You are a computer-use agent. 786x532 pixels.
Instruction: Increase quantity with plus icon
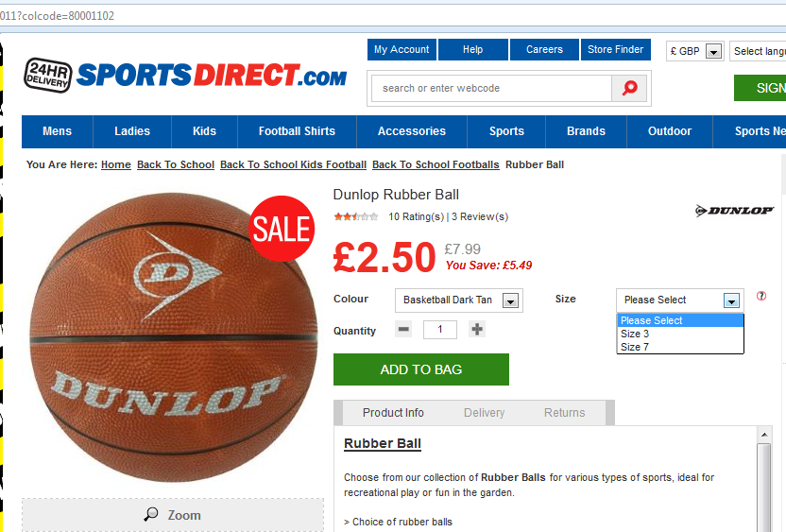477,329
